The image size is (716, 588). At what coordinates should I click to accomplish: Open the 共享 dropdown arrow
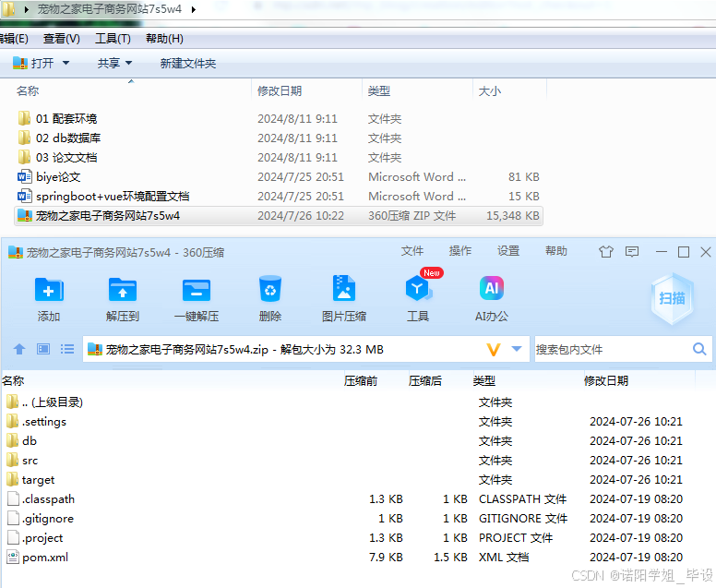(x=129, y=63)
